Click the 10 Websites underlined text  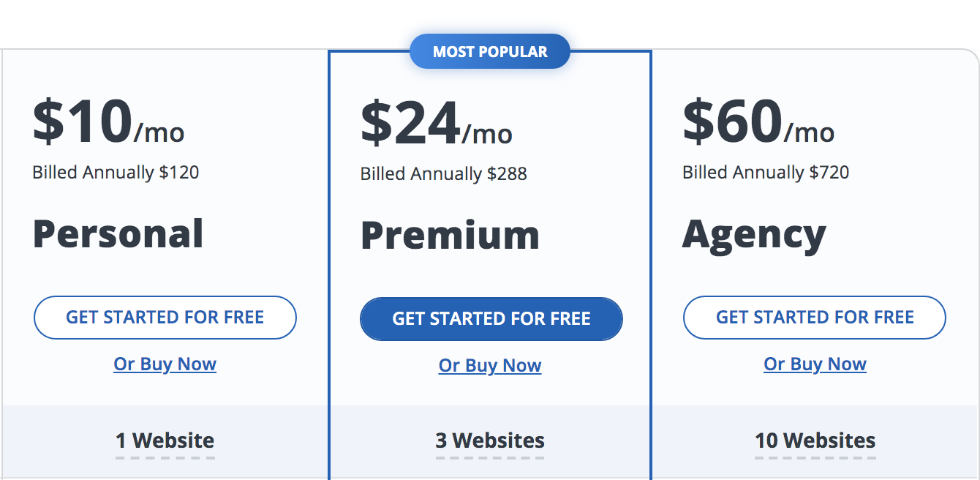pyautogui.click(x=815, y=440)
